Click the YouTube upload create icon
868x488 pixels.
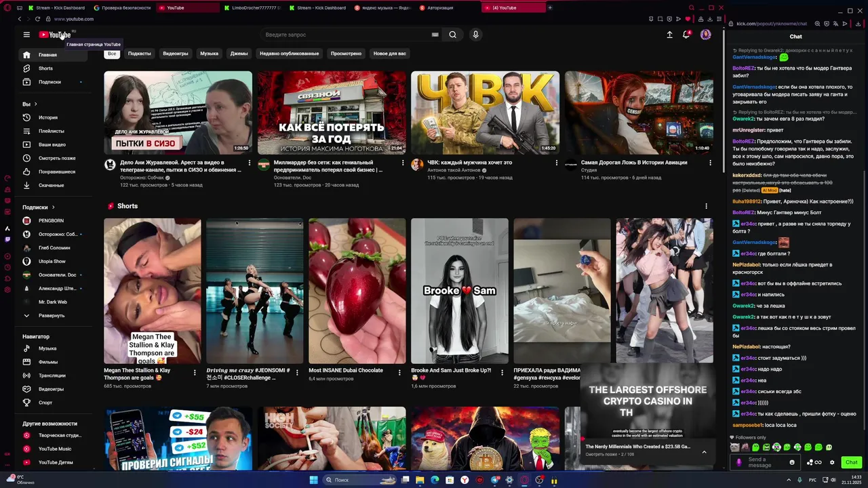click(x=669, y=35)
